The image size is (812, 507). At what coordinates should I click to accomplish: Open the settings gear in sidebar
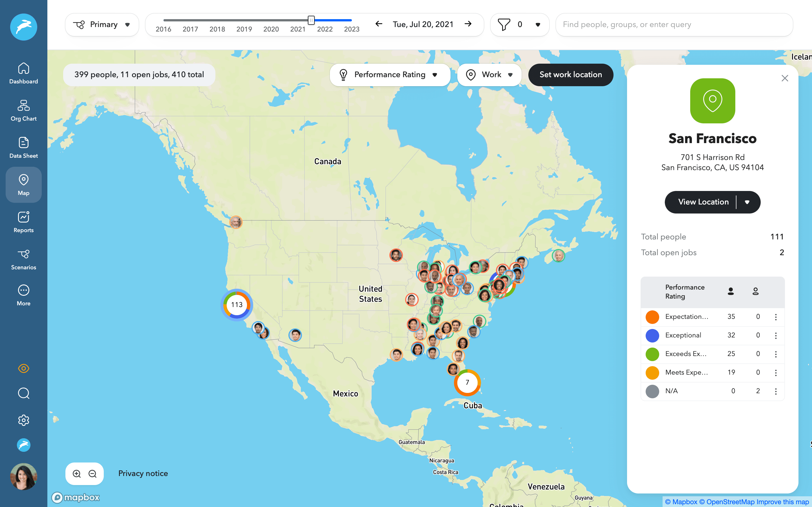[x=23, y=420]
